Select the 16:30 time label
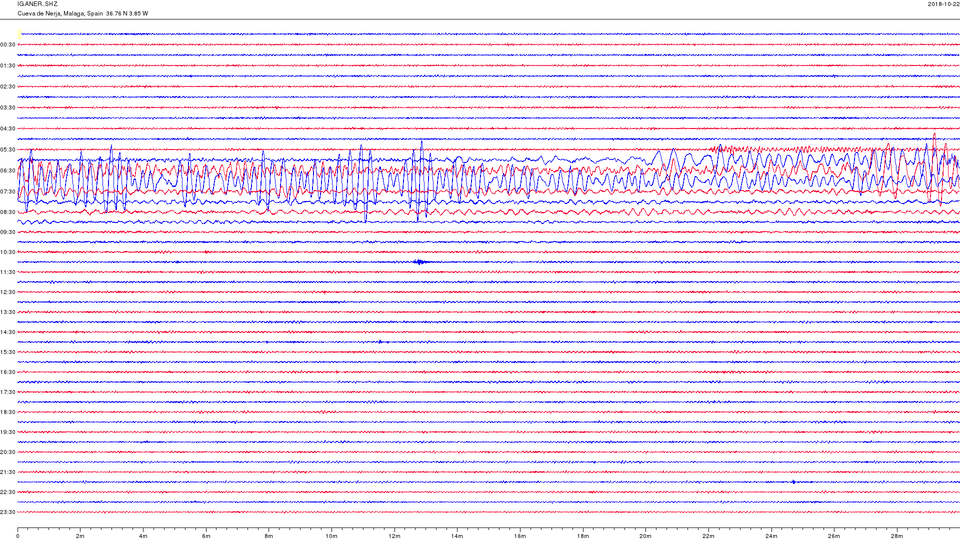 (7, 372)
